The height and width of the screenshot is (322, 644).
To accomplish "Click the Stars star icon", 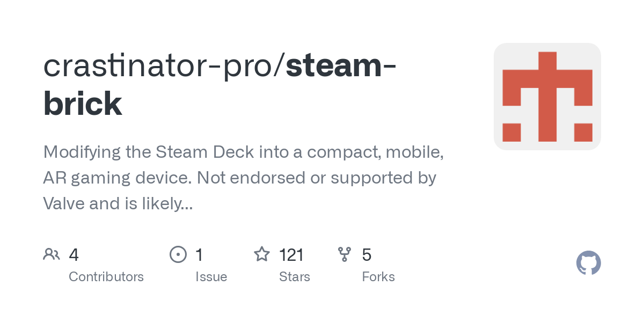I will click(261, 254).
